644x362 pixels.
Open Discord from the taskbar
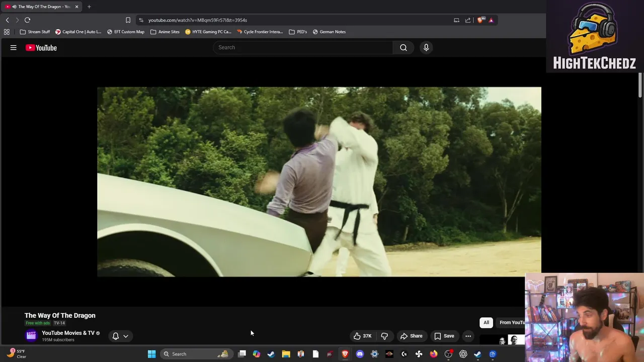360,354
